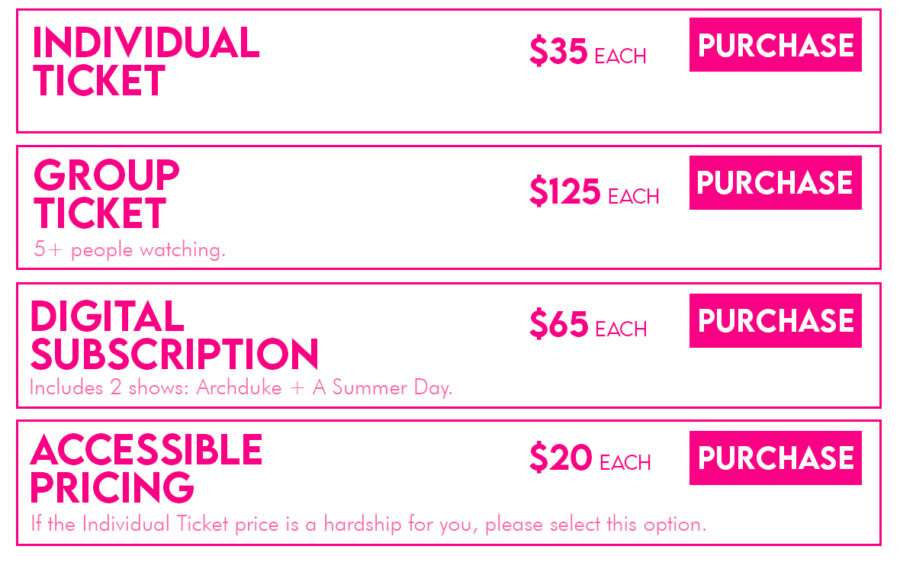Click Purchase for the Individual Ticket
Viewport: 900px width, 588px height.
775,45
